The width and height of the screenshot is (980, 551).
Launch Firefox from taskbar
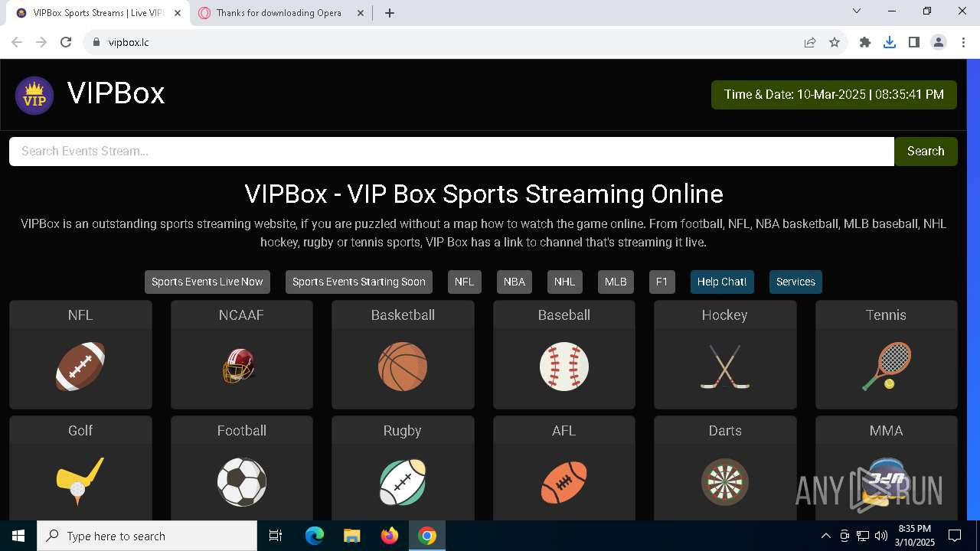[x=390, y=536]
